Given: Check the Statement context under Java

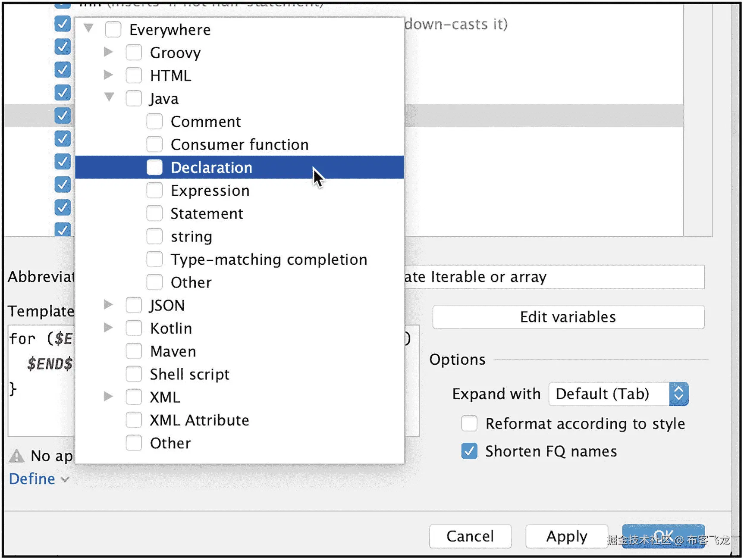Looking at the screenshot, I should [154, 213].
